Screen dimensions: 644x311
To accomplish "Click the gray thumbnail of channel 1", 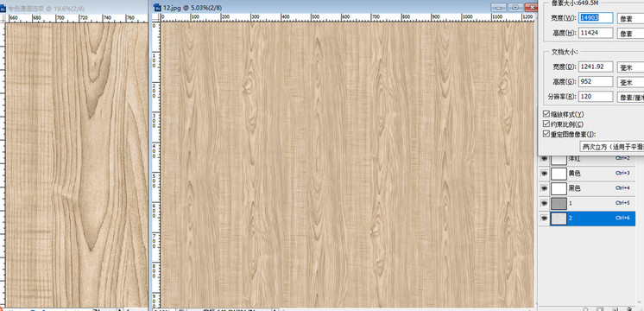I will pyautogui.click(x=559, y=203).
